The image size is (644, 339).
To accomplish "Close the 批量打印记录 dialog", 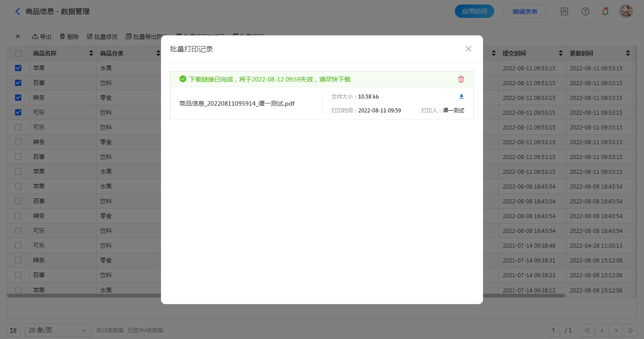I will coord(468,49).
